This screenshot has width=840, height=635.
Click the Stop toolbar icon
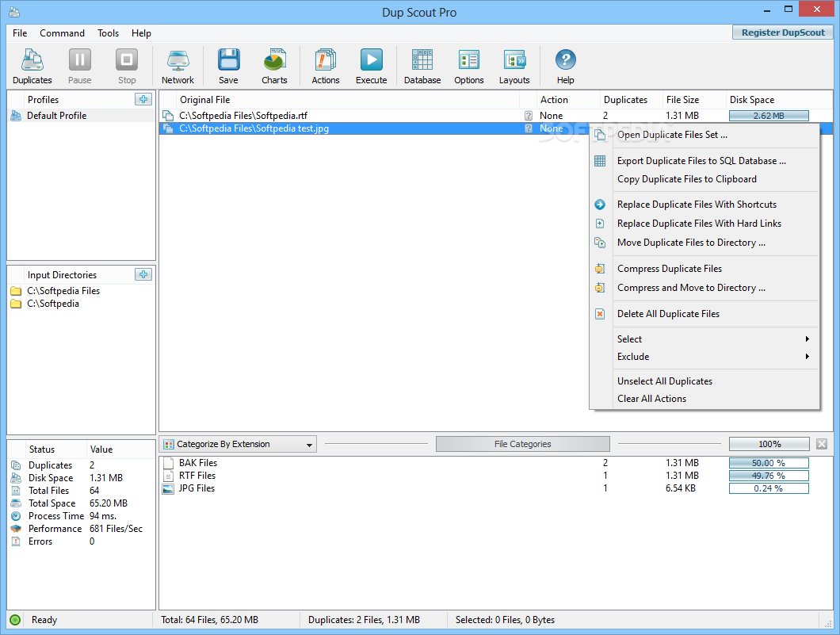[x=127, y=66]
